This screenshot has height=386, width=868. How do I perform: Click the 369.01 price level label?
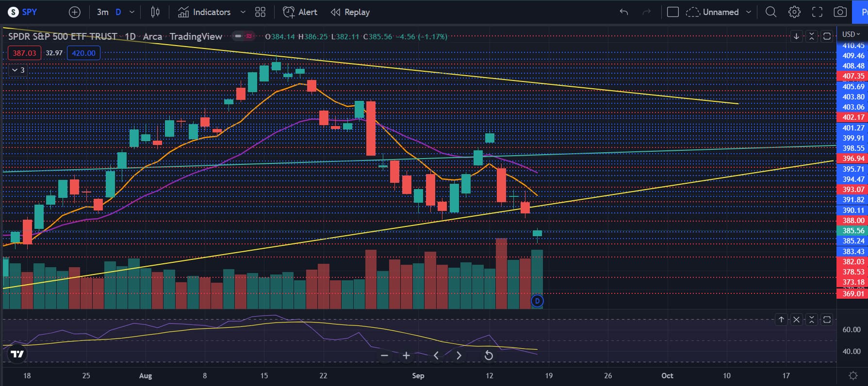point(852,293)
